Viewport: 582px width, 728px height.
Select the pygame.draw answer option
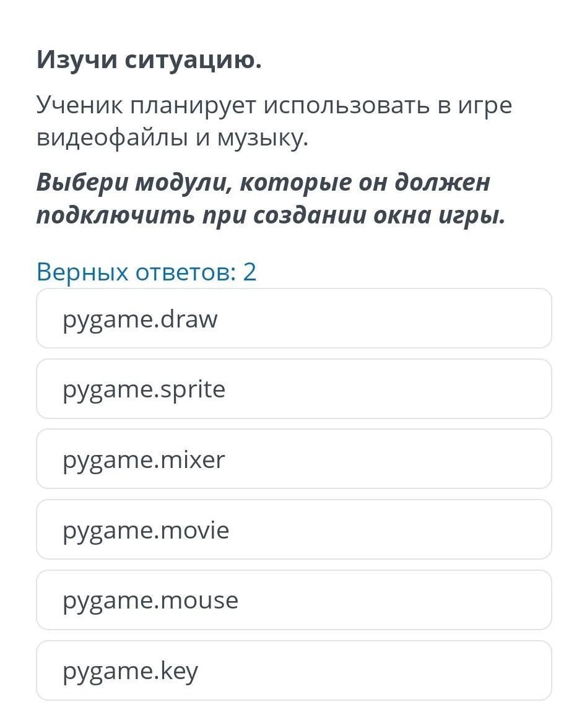coord(293,318)
